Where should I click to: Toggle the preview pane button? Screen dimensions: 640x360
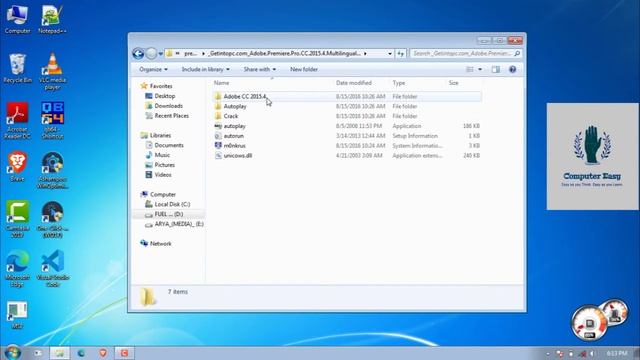(496, 69)
